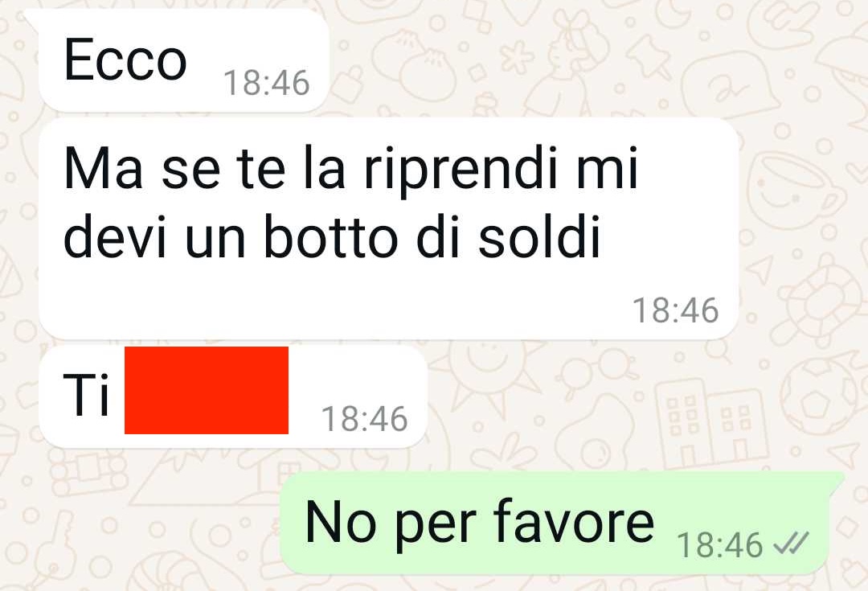868x591 pixels.
Task: Click the 18:46 timestamp in the green bubble
Action: tap(719, 545)
